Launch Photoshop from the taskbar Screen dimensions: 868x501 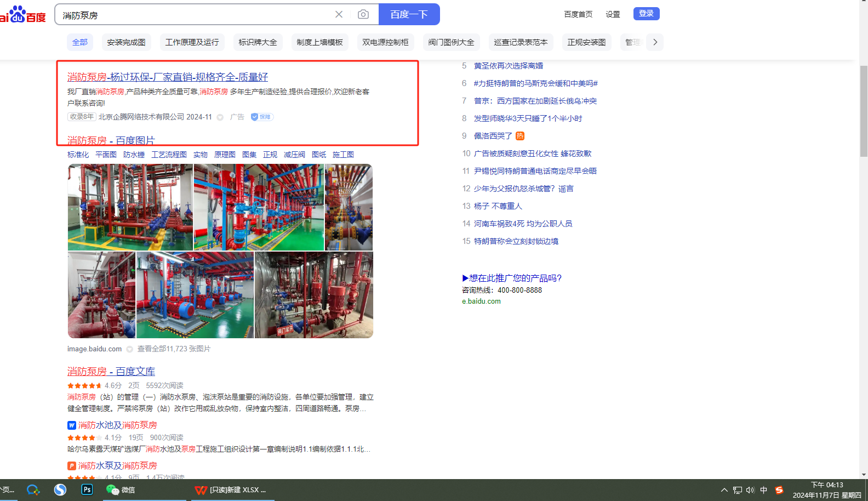(87, 489)
